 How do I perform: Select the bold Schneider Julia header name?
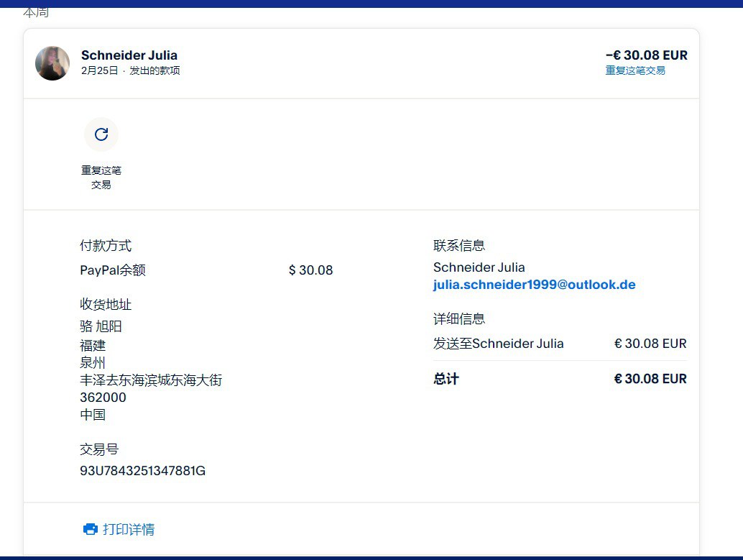click(129, 55)
